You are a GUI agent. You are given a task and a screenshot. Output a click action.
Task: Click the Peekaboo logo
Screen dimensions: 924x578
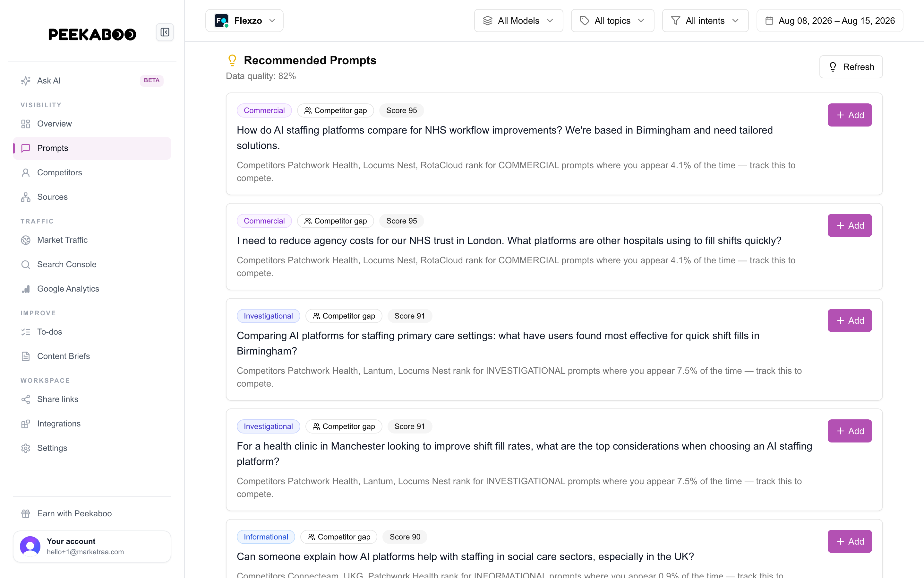(92, 34)
